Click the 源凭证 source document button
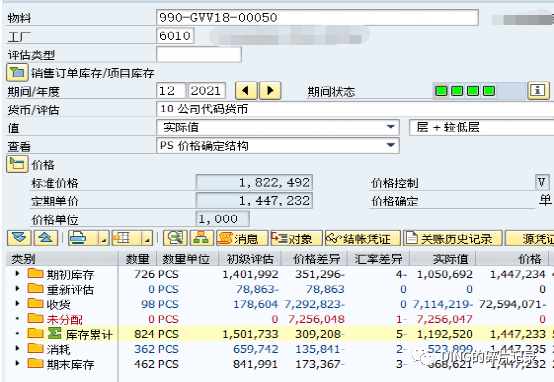Viewport: 554px width, 382px height. (529, 238)
